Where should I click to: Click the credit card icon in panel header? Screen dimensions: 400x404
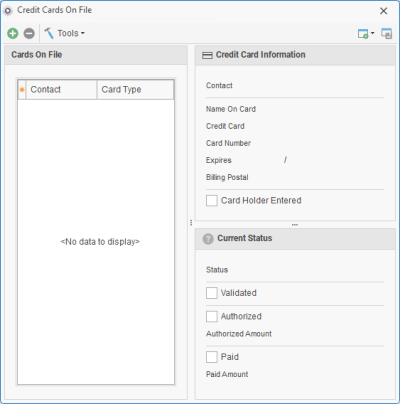point(207,55)
